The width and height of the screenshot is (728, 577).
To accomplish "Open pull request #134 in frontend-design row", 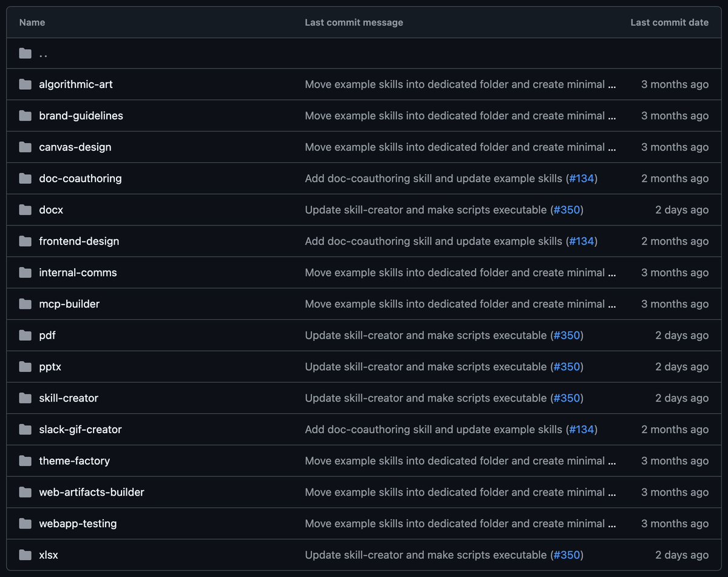I will tap(582, 241).
